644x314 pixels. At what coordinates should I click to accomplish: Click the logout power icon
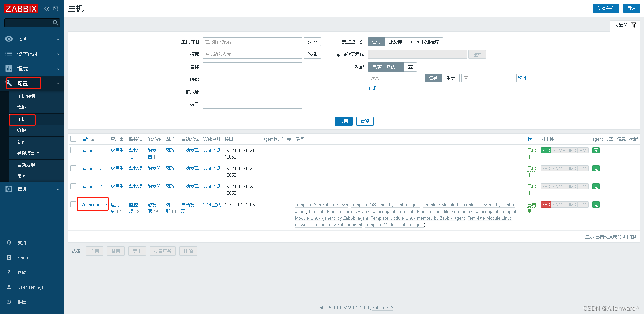pyautogui.click(x=9, y=302)
